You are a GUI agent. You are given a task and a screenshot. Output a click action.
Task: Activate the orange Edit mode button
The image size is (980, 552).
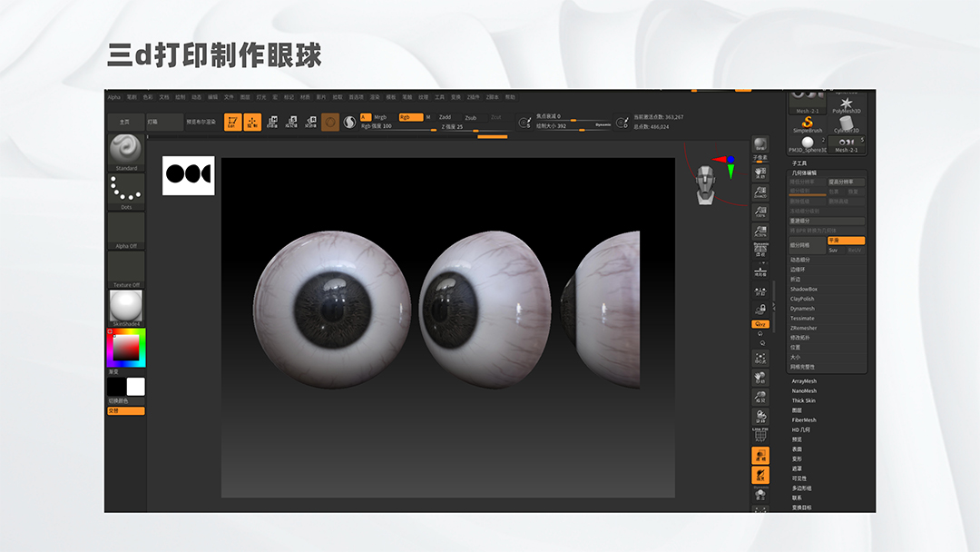232,122
